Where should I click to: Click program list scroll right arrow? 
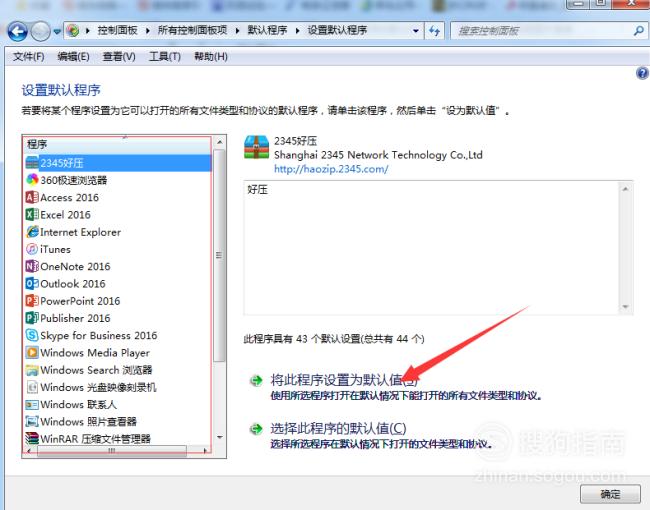(x=206, y=451)
